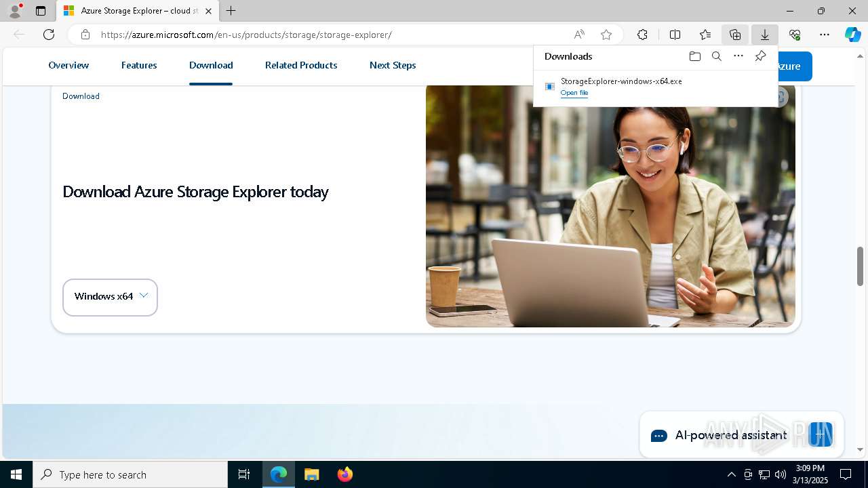
Task: Select StorageExplorer-windows-x64.exe download entry
Action: click(655, 87)
